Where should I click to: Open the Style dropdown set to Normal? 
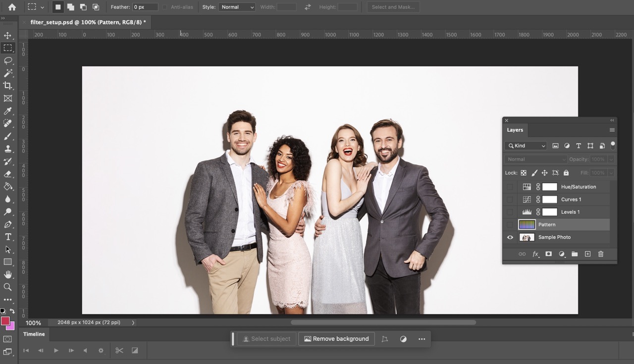(237, 7)
